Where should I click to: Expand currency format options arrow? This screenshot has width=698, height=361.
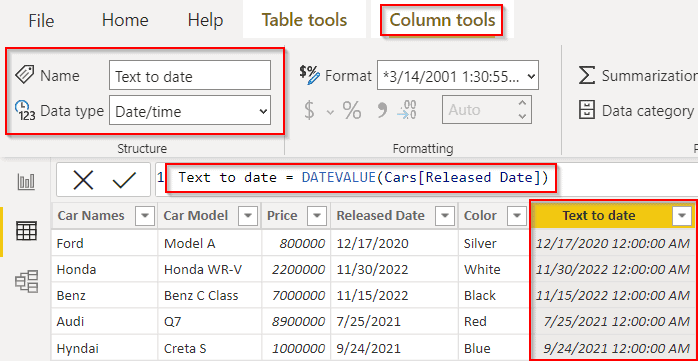330,111
